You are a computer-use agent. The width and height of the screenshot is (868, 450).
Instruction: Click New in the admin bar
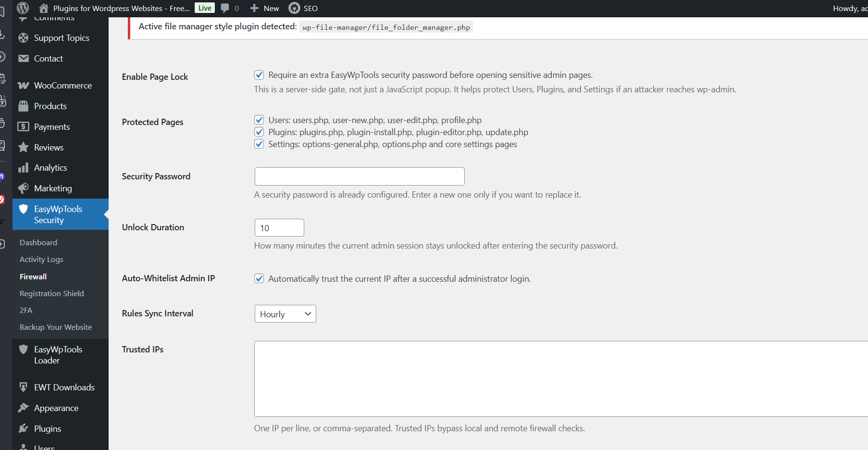click(x=271, y=8)
